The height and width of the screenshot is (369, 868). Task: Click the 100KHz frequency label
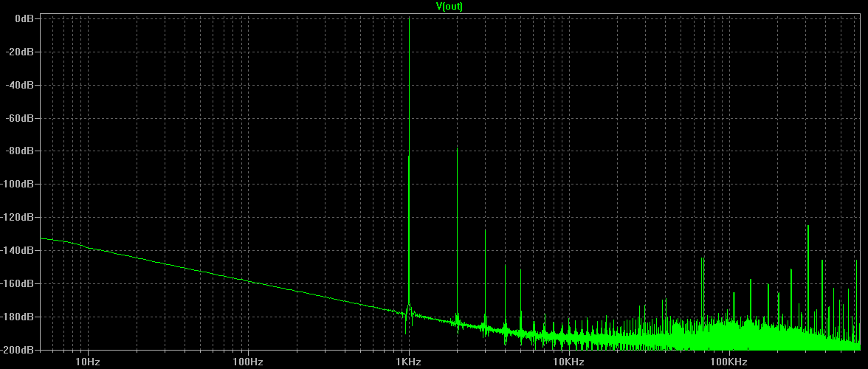(x=728, y=362)
